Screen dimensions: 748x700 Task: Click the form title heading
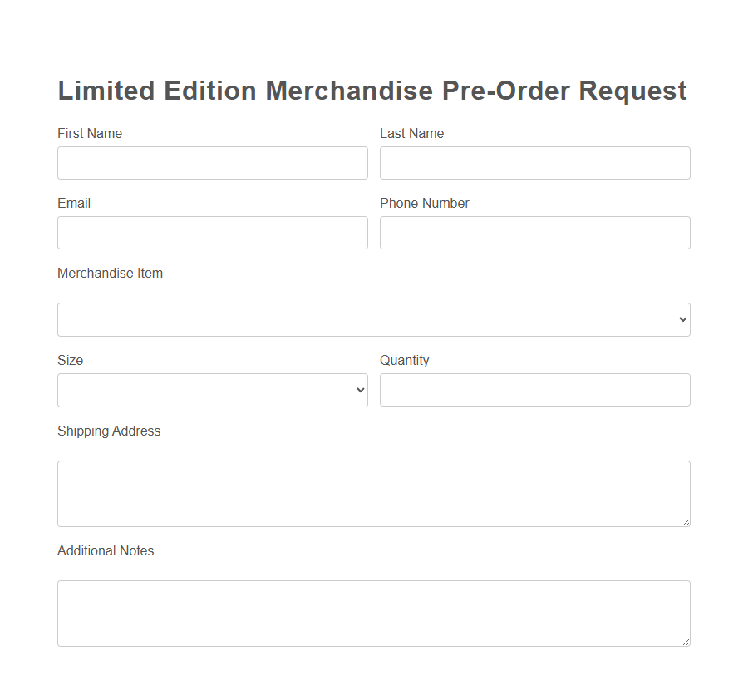372,91
